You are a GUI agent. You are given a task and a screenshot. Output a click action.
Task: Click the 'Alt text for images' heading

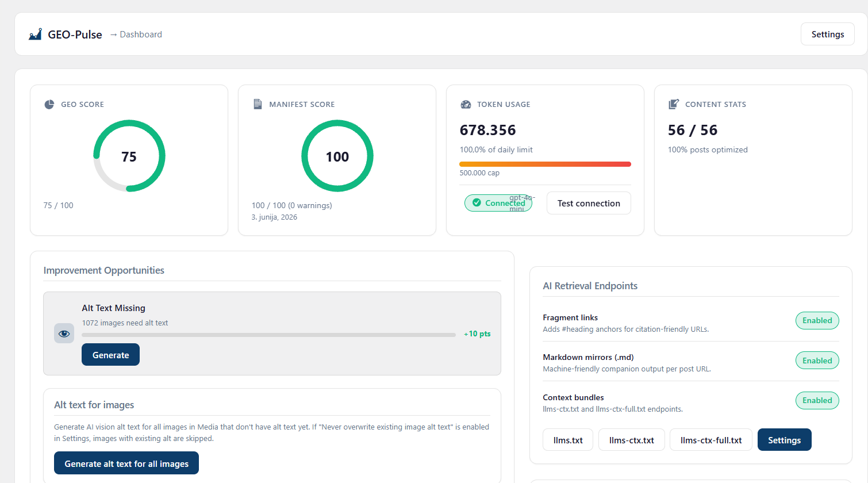click(x=94, y=405)
